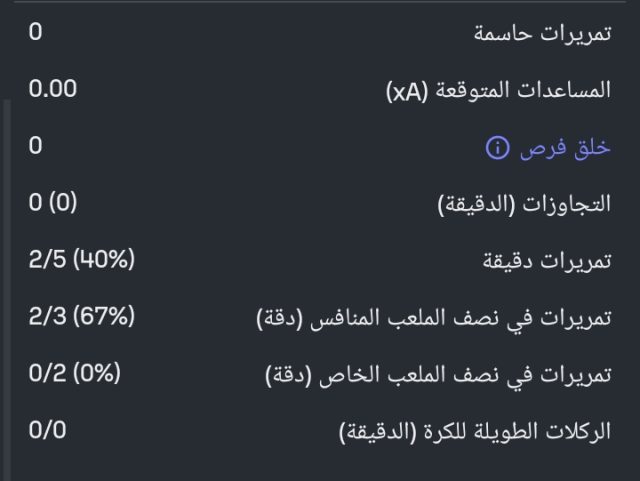Click the 2/5 (40%) accurate passes value
This screenshot has height=481, width=640.
pos(81,261)
